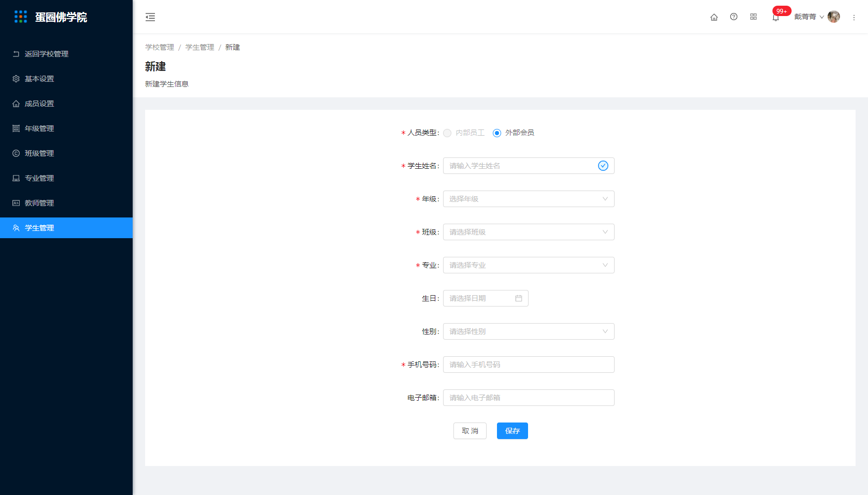
Task: Click the card icon beside 教师管理
Action: pos(16,203)
